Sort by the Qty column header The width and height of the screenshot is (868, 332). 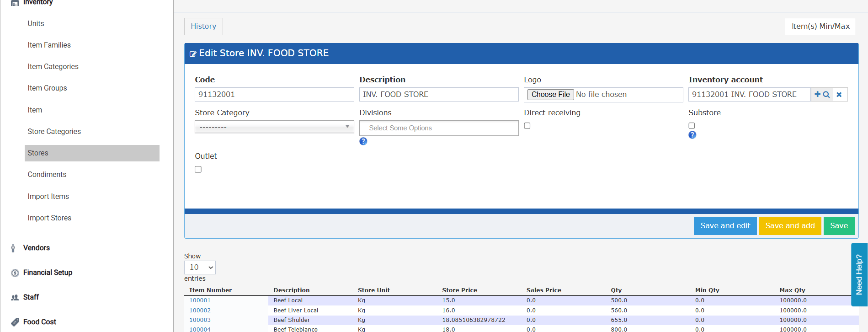(x=616, y=290)
